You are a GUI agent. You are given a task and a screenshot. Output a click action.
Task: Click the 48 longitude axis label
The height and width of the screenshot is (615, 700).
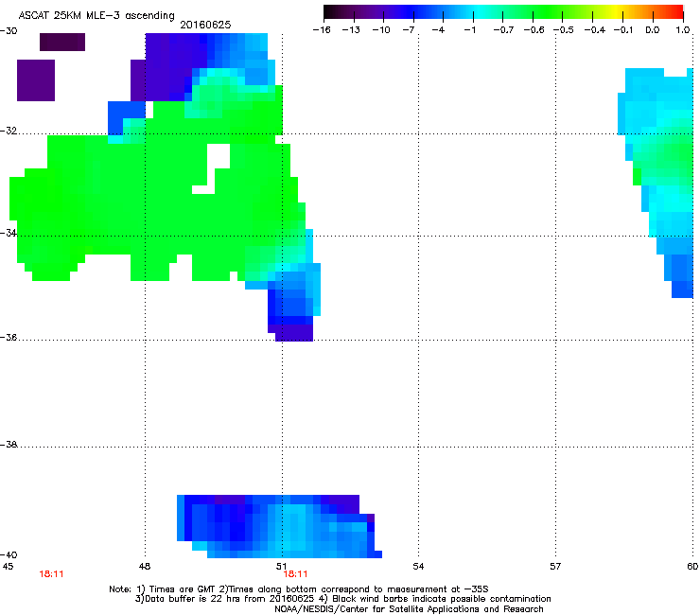(x=145, y=567)
